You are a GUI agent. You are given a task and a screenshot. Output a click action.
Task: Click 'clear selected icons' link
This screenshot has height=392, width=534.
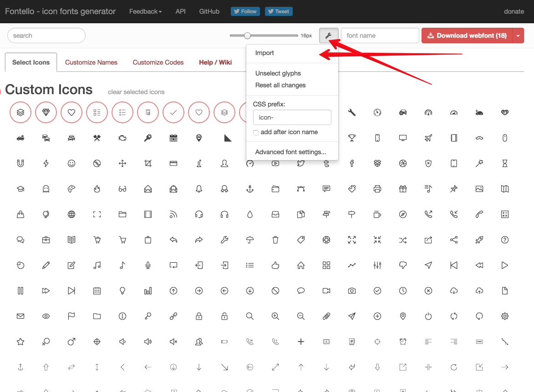(136, 92)
